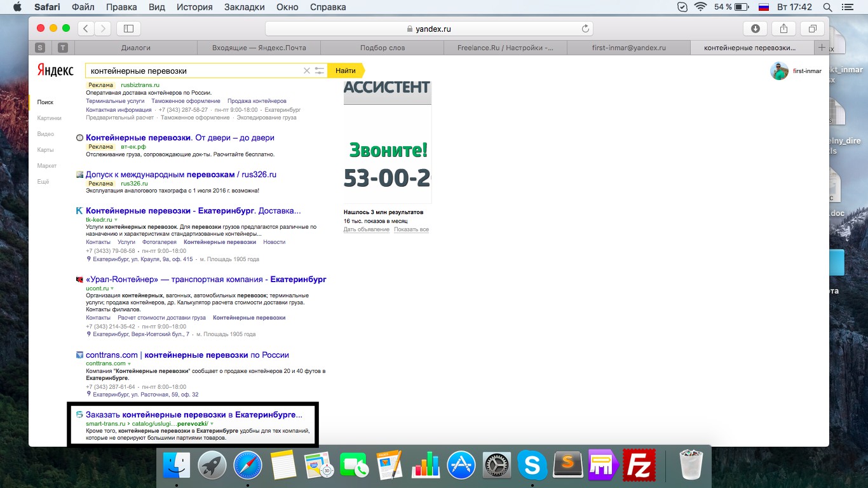Image resolution: width=868 pixels, height=488 pixels.
Task: Open the Закладки menu
Action: (245, 7)
